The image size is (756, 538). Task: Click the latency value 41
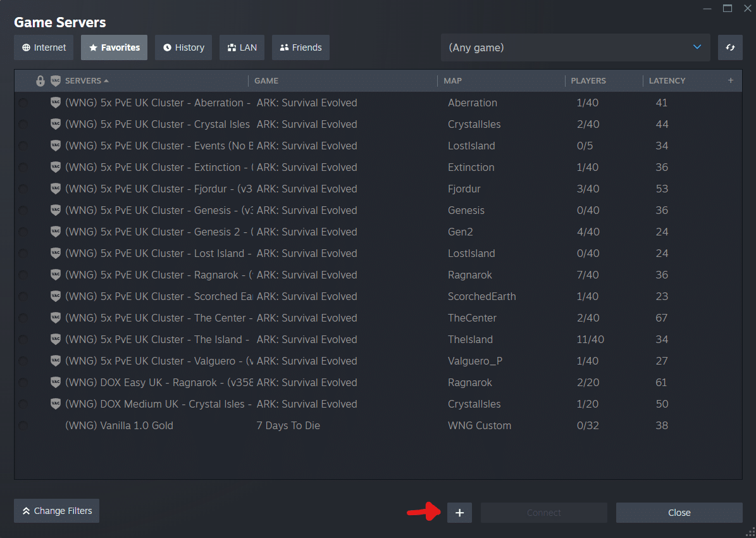pyautogui.click(x=661, y=103)
